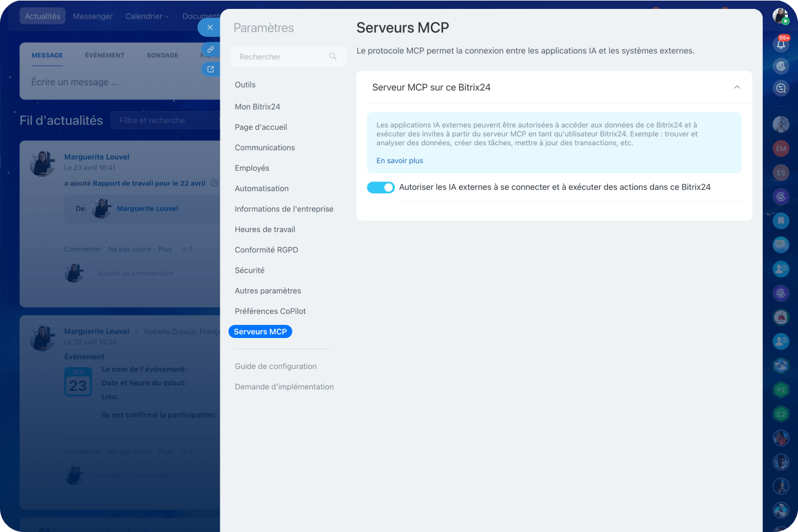Viewport: 798px width, 532px height.
Task: Click Plus on the 23 avril post
Action: click(165, 249)
